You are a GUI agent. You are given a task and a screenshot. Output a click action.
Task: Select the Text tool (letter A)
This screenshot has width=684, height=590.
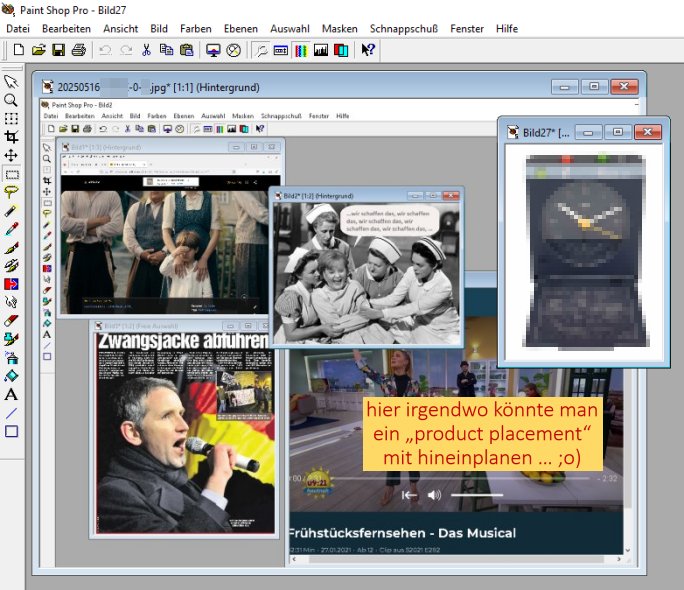pyautogui.click(x=11, y=395)
